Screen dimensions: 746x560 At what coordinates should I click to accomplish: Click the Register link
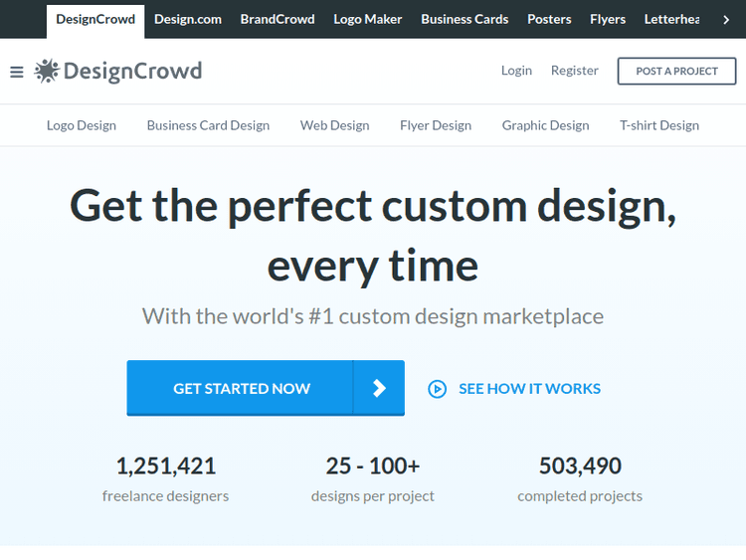[x=575, y=71]
